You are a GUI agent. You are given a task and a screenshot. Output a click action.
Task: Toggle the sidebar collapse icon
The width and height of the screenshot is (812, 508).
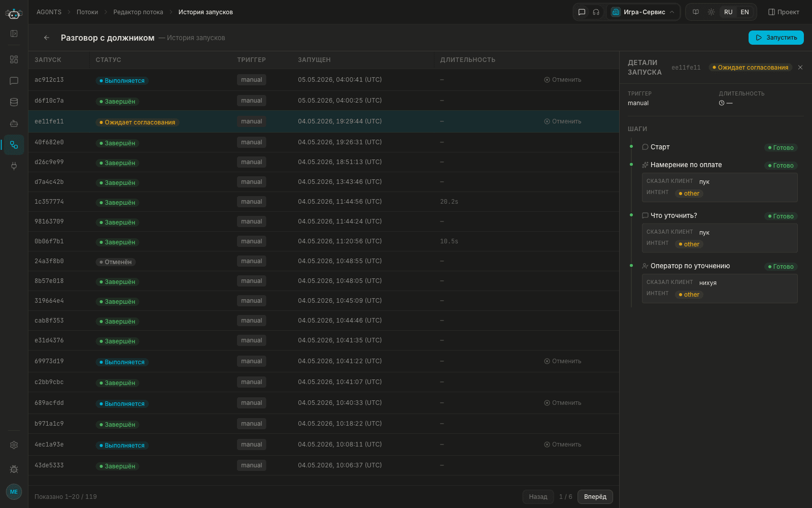[x=14, y=34]
